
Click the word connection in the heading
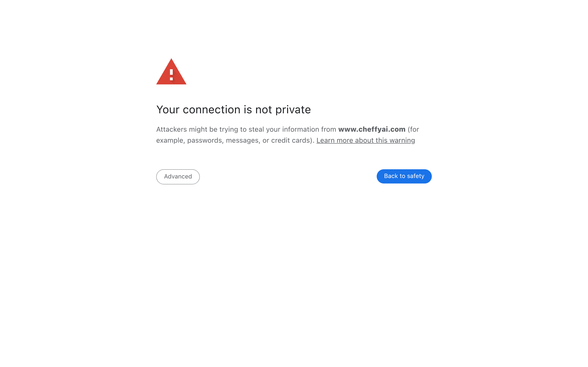[x=211, y=110]
